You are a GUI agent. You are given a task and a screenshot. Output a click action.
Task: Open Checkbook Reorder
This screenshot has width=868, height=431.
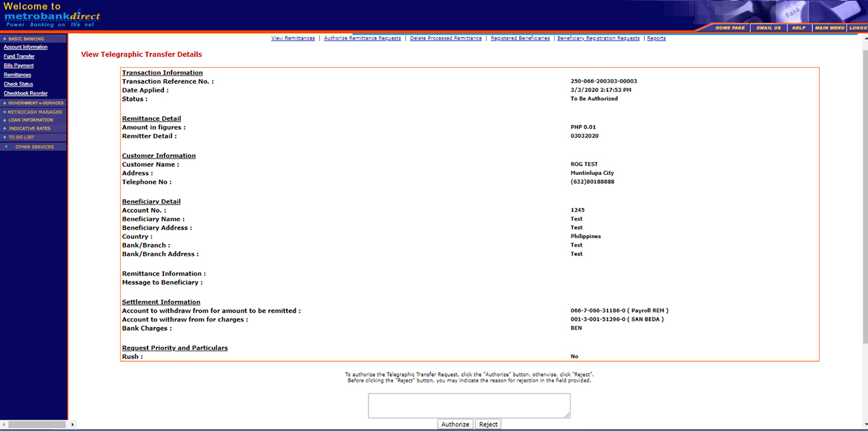click(x=25, y=93)
